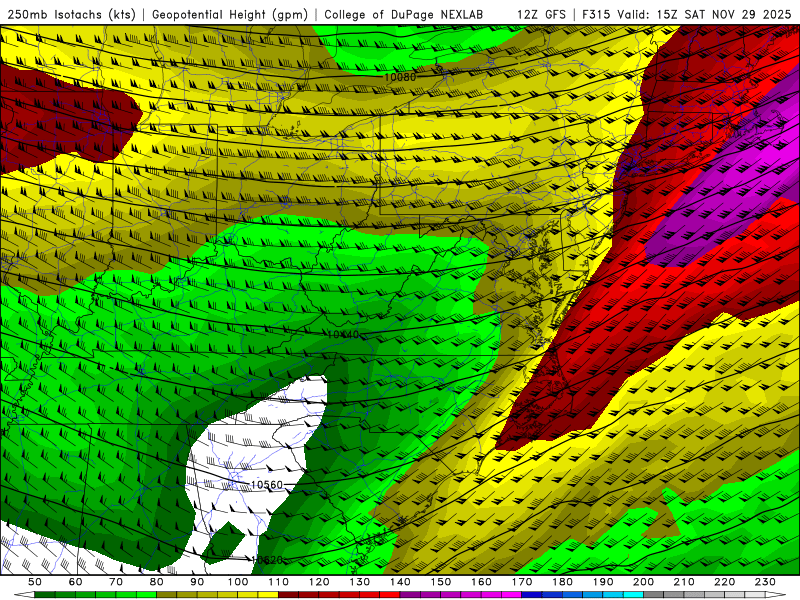This screenshot has height=600, width=800.
Task: Click the 'F315 Valid: 15Z SAT NOV 29 2025' text
Action: coord(687,14)
